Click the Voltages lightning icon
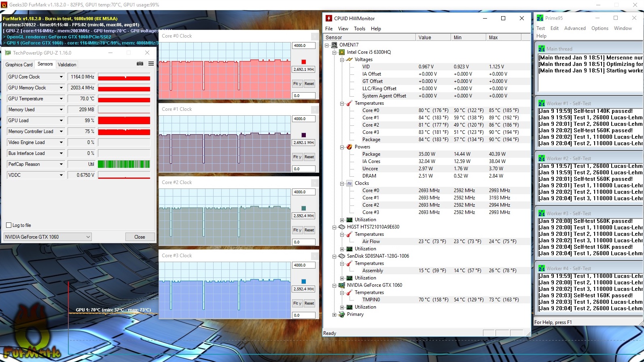This screenshot has width=644, height=362. [x=350, y=59]
